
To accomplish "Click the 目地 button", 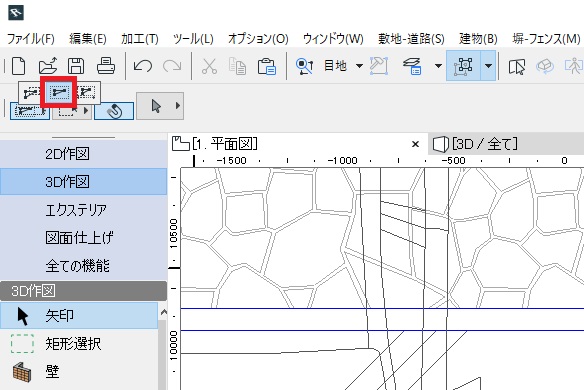I will [x=335, y=66].
